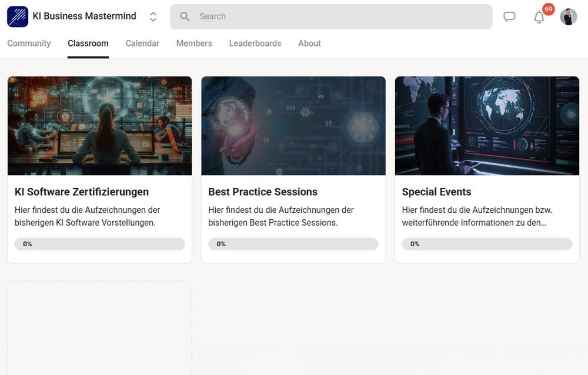The height and width of the screenshot is (375, 588).
Task: Open the KI Software Zertifizierungen course thumbnail
Action: [100, 126]
